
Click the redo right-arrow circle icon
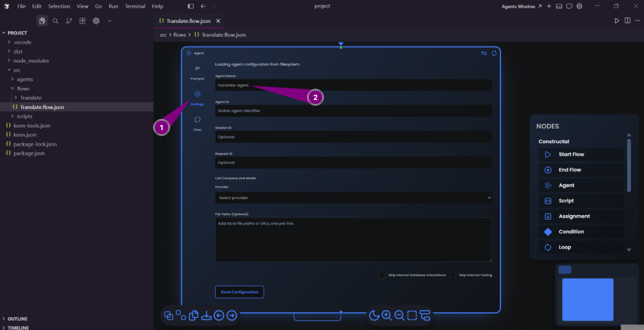tap(232, 316)
